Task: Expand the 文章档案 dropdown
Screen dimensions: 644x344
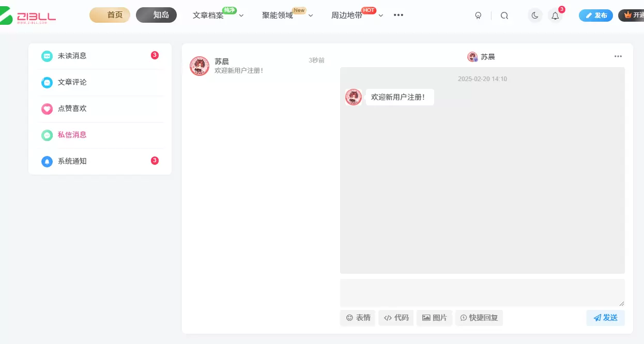Action: pos(241,15)
